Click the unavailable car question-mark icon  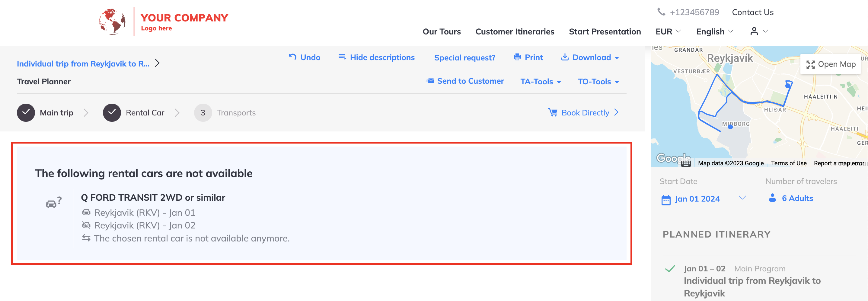pyautogui.click(x=54, y=202)
